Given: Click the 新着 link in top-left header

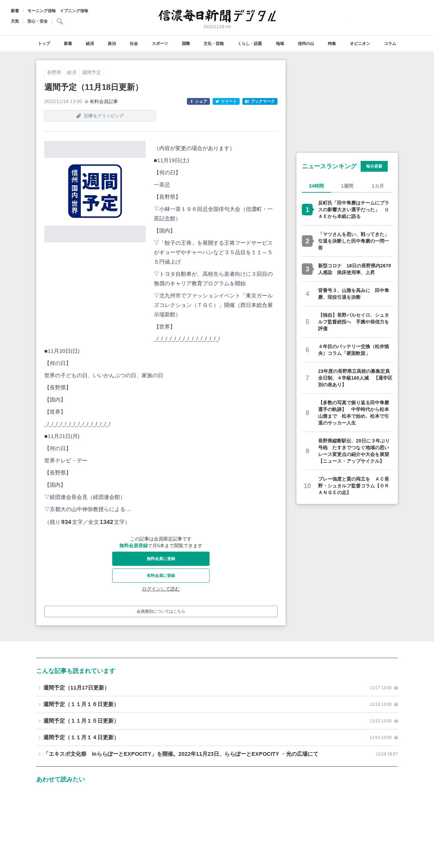Looking at the screenshot, I should point(15,11).
